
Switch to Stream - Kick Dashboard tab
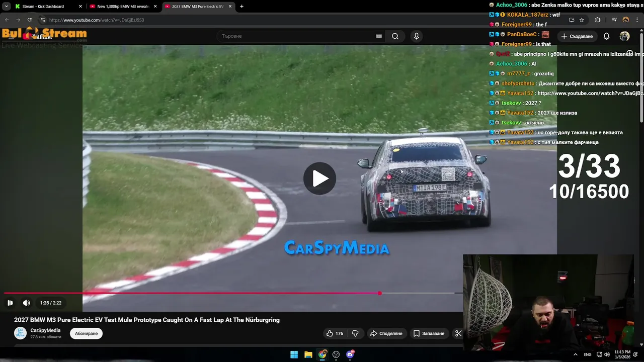48,7
